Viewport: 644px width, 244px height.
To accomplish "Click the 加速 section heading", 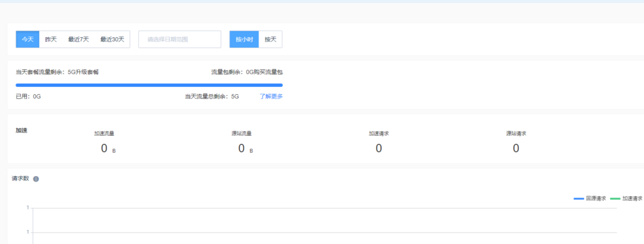I will click(21, 131).
